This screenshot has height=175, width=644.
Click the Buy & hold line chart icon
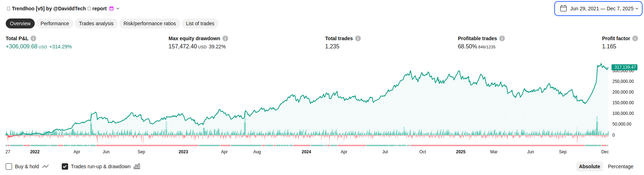[x=45, y=166]
